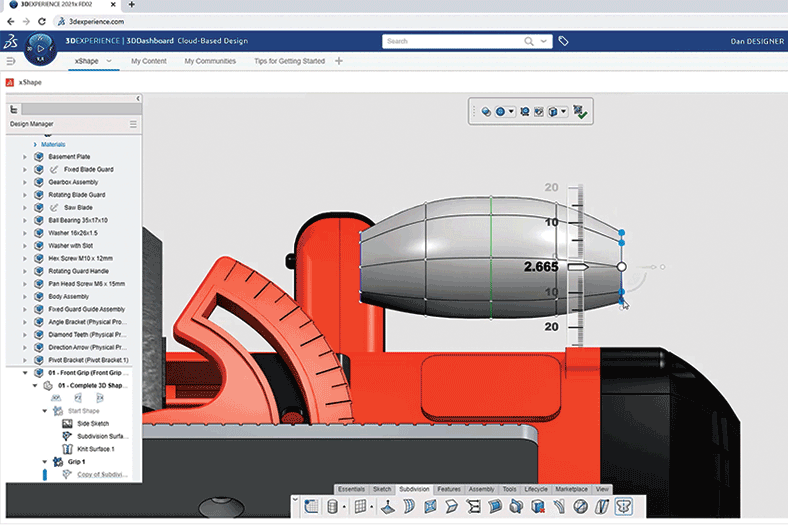Collapse the bottom action bar chevron
The width and height of the screenshot is (788, 525).
click(296, 499)
